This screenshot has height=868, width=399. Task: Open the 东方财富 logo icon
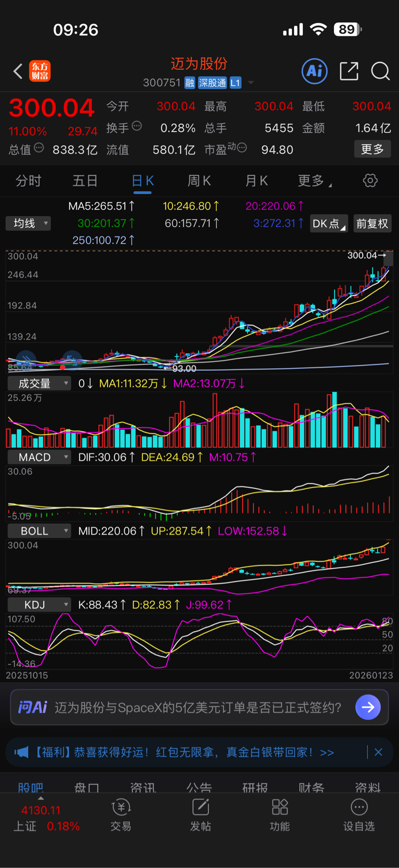tap(40, 71)
